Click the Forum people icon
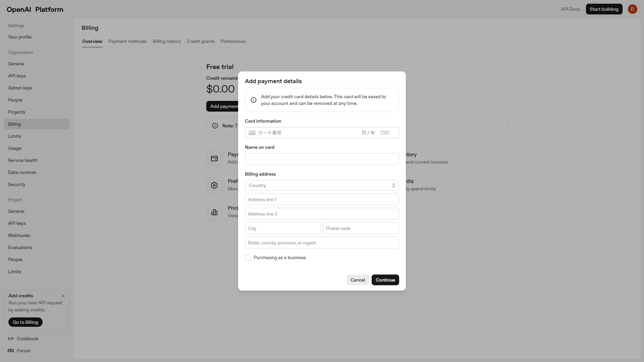This screenshot has height=362, width=644. pyautogui.click(x=11, y=351)
